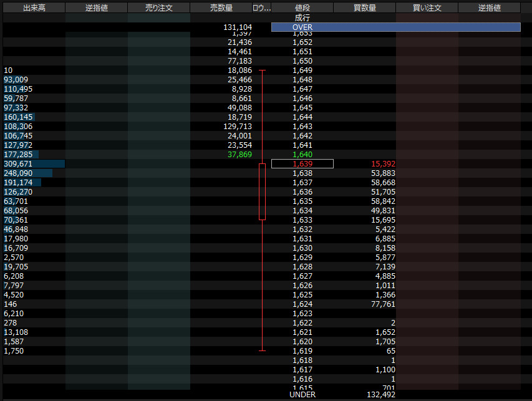Viewport: 532px width, 401px height.
Task: Click the 出来高 column header
Action: 34,8
